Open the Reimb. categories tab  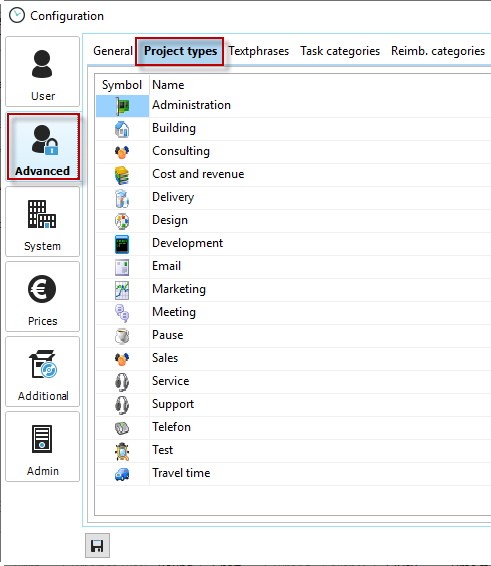coord(438,51)
